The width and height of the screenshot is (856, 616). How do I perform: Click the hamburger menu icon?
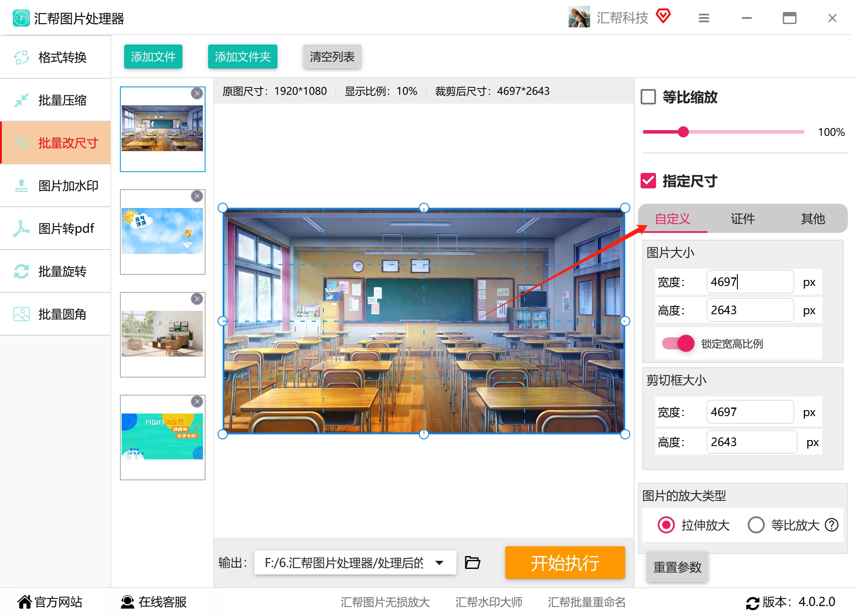pos(704,18)
